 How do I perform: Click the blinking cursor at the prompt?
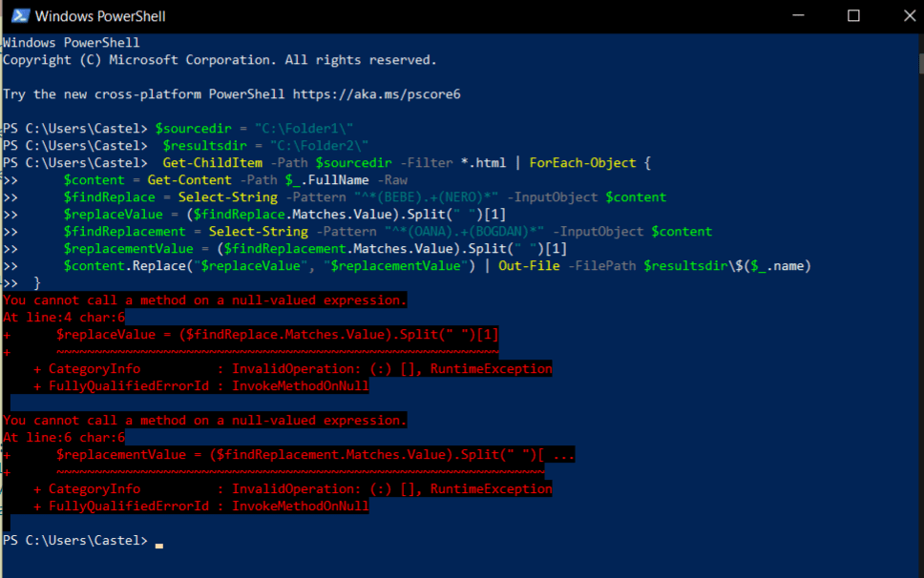tap(158, 543)
